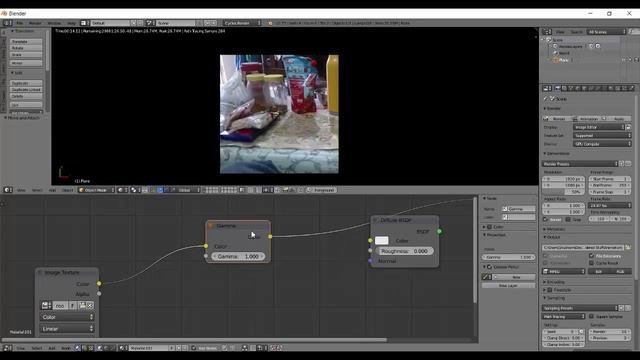Open the Image Editor display dropdown
Image resolution: width=640 pixels, height=360 pixels.
(x=599, y=127)
